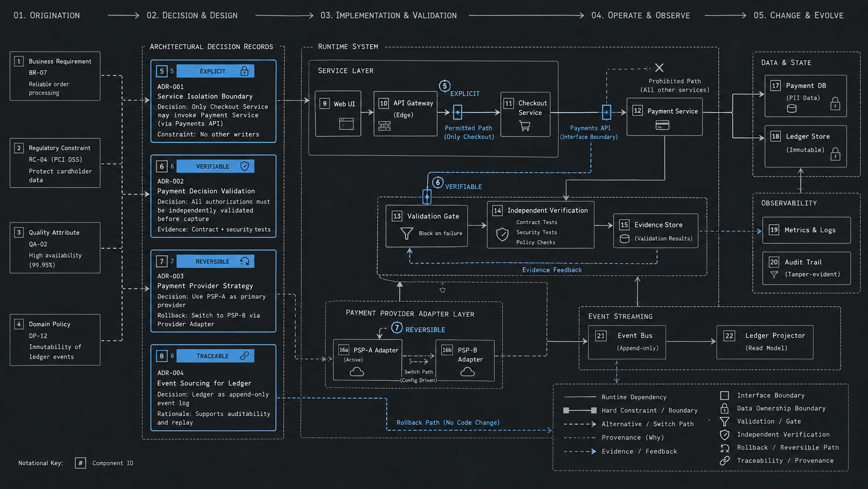Click the circled 6 VERIFIABLE marker
868x489 pixels.
[x=438, y=182]
